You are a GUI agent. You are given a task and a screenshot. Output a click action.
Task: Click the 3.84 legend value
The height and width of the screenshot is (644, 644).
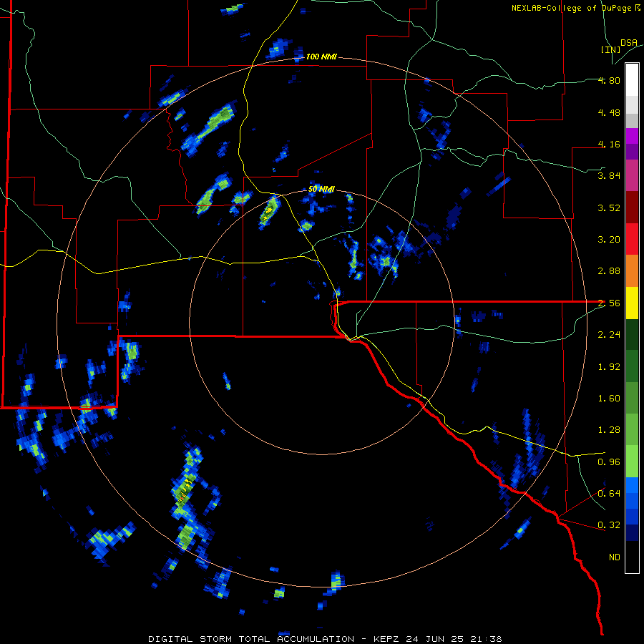coord(609,176)
